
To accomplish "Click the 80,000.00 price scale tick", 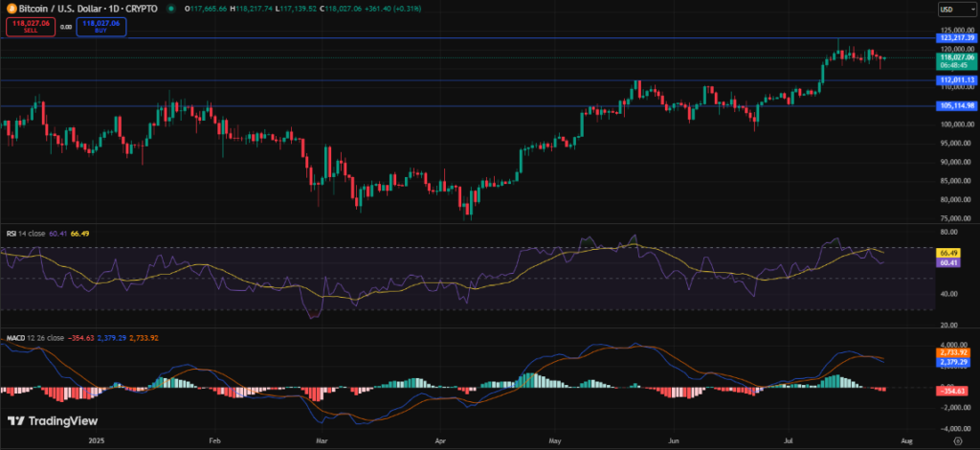I will 957,200.
